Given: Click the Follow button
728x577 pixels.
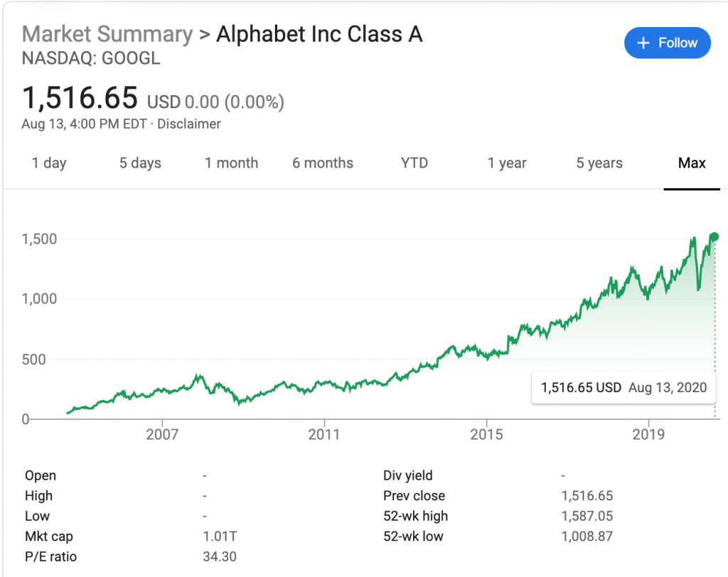Looking at the screenshot, I should click(667, 43).
